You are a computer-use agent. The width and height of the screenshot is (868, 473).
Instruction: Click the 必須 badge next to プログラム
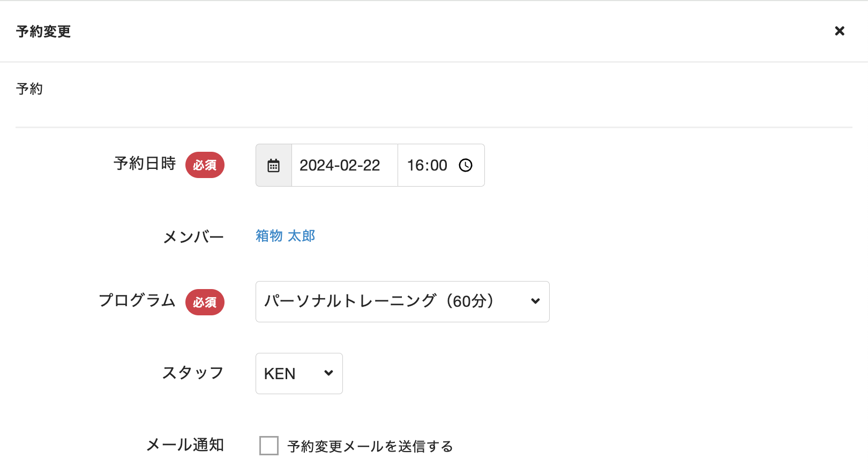205,302
